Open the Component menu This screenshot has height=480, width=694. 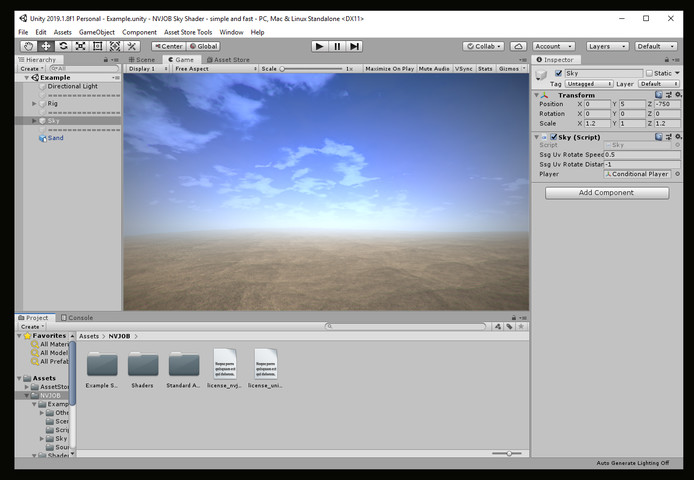tap(139, 32)
